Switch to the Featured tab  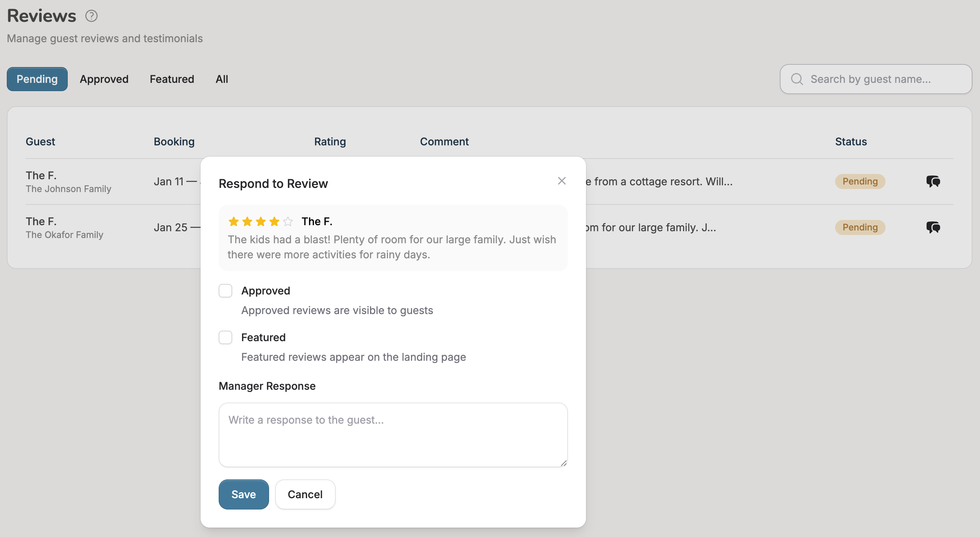[172, 79]
